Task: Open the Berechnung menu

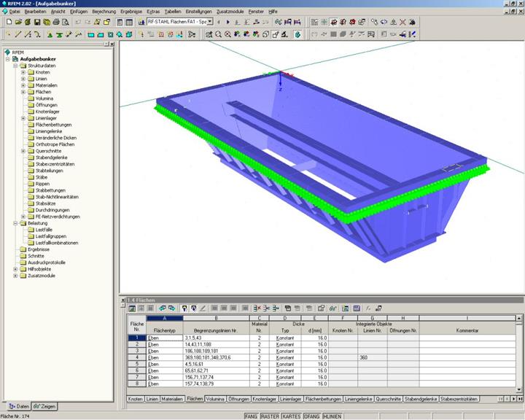Action: coord(104,12)
